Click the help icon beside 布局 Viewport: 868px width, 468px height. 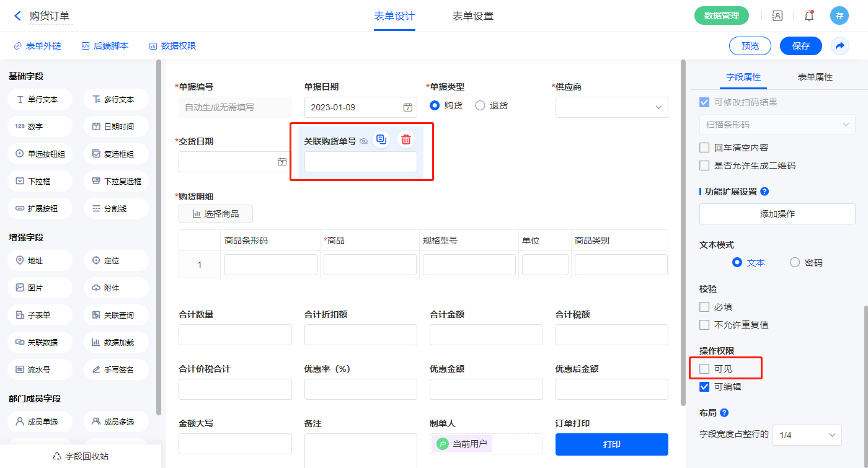click(724, 413)
